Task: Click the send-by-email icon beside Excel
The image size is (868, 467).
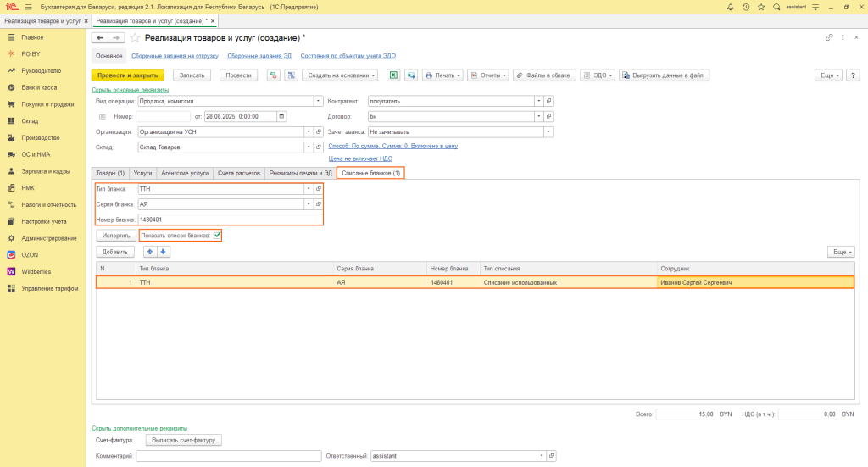Action: point(411,75)
